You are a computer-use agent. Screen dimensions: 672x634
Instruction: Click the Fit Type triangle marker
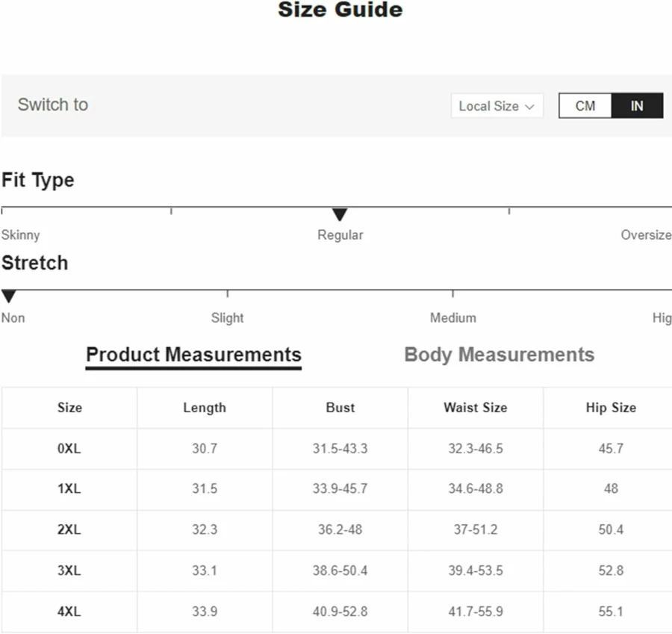(340, 214)
